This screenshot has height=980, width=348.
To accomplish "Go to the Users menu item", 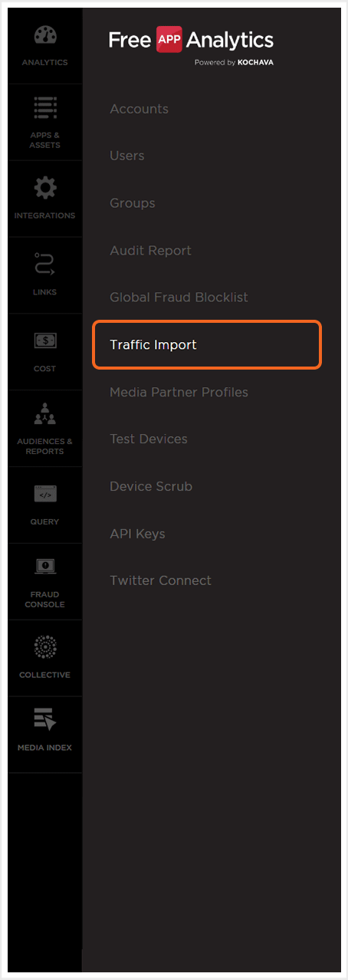I will point(127,156).
